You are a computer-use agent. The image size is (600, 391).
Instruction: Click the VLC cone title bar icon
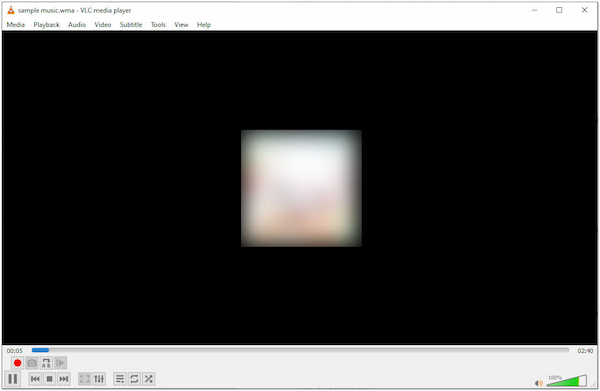point(11,10)
